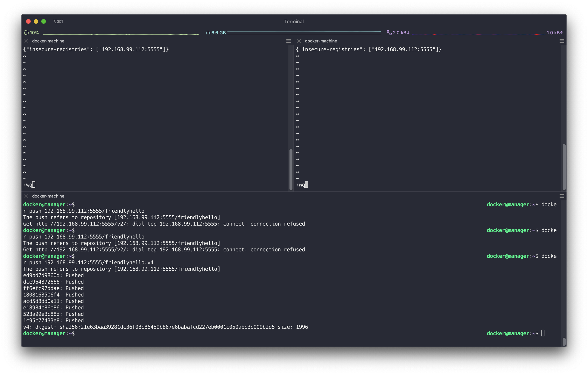Click the :wq command line in the left pane
The height and width of the screenshot is (375, 588).
(28, 184)
